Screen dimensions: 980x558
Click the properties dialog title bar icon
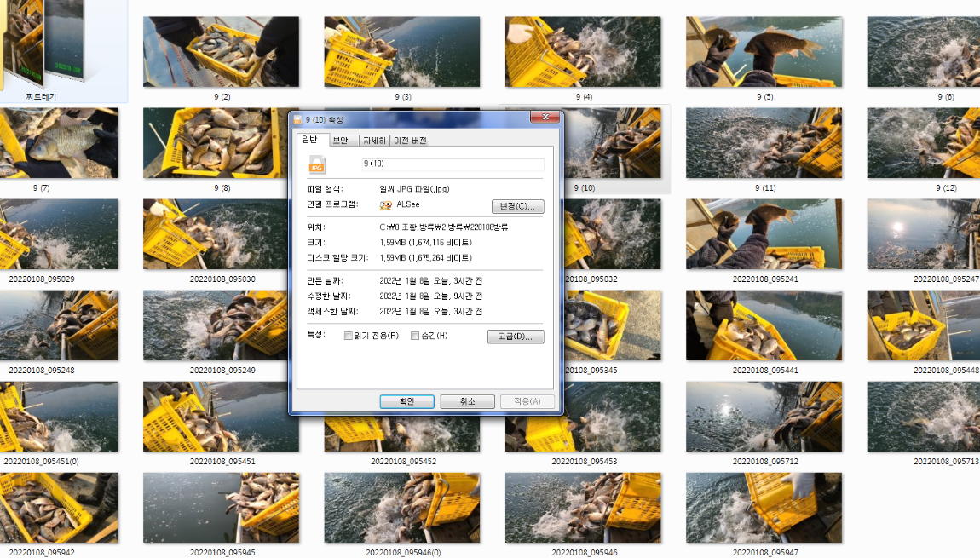click(x=297, y=119)
